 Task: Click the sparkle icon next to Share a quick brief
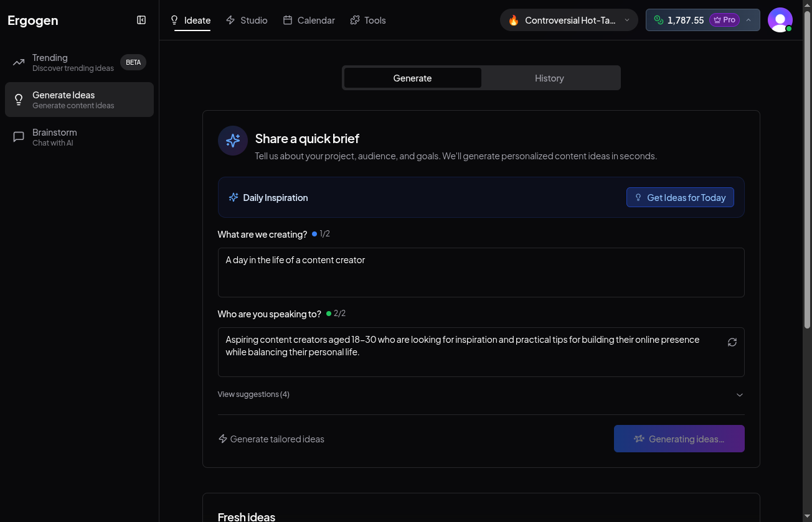click(232, 141)
